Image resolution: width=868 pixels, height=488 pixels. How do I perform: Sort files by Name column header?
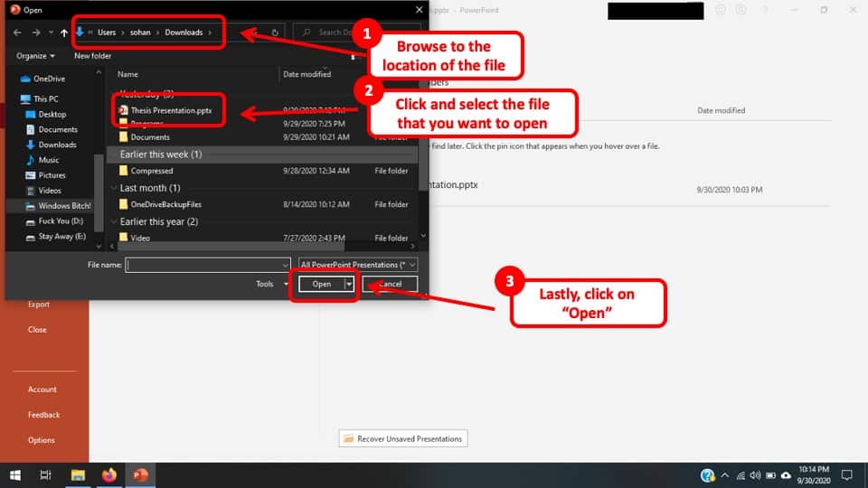[127, 74]
